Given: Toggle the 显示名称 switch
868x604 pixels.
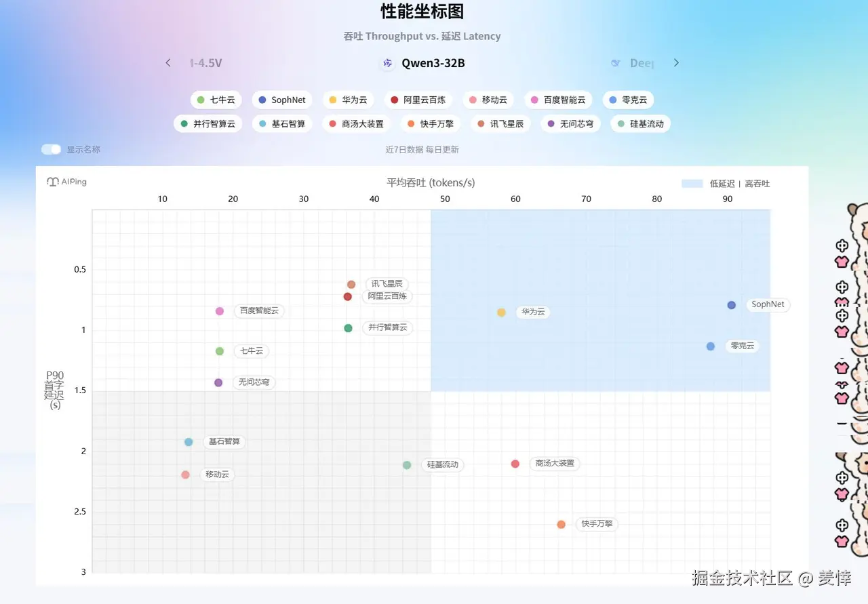Looking at the screenshot, I should [x=51, y=149].
